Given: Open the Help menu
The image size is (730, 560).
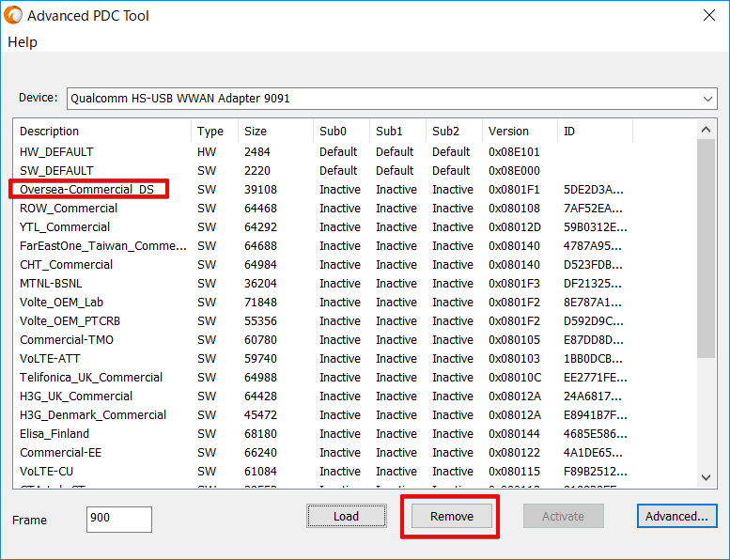Looking at the screenshot, I should (x=23, y=42).
